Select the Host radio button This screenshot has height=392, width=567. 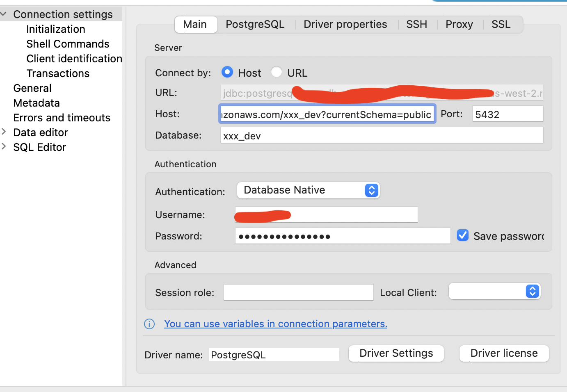click(227, 72)
